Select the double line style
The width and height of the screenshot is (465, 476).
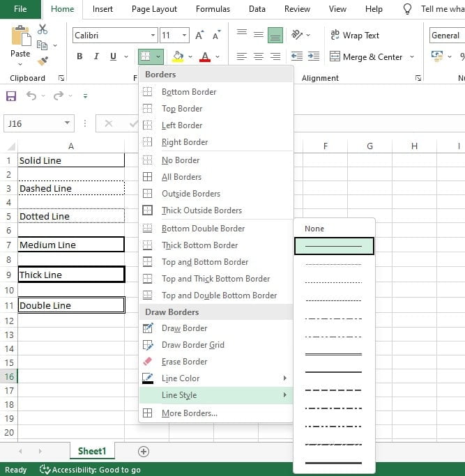click(334, 354)
